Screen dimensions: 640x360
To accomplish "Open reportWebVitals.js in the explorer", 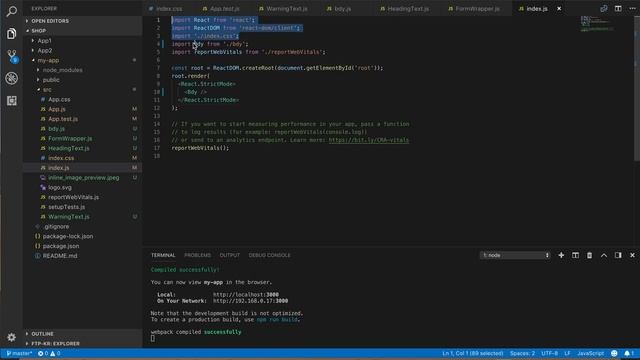I will pyautogui.click(x=73, y=198).
